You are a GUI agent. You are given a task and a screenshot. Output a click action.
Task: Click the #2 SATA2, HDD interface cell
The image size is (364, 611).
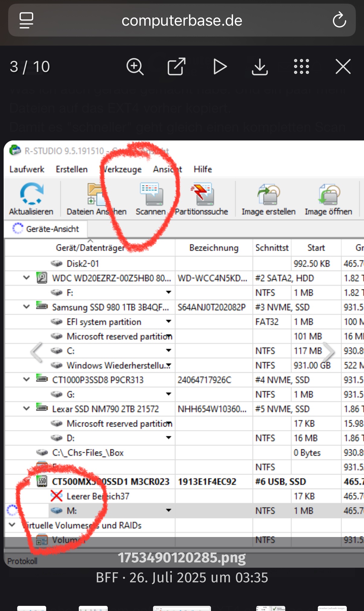284,278
